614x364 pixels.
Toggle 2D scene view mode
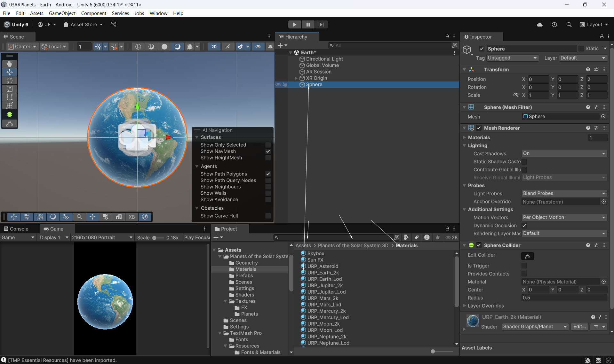pos(214,47)
